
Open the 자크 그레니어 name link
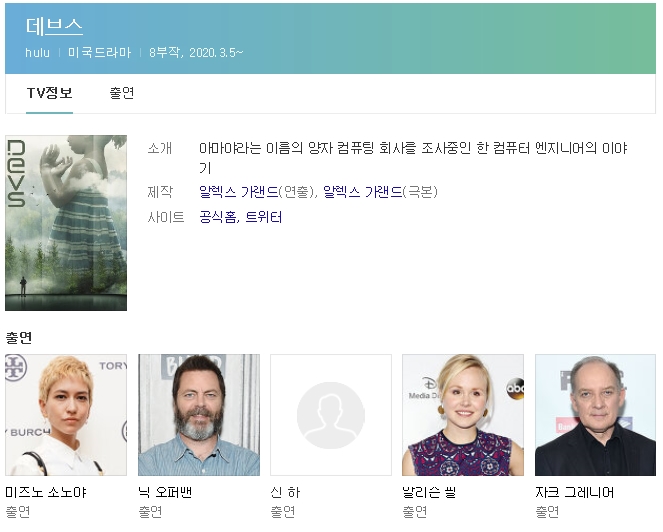pos(575,492)
